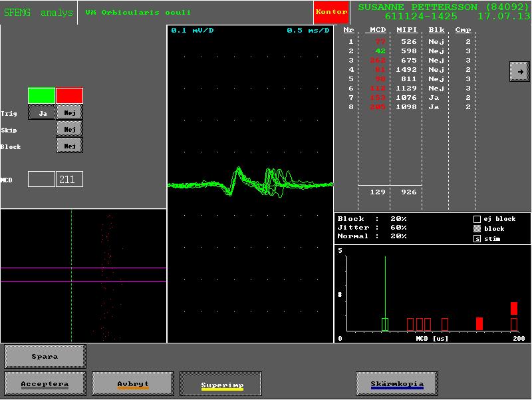Select the green MCD value 42

coord(380,51)
